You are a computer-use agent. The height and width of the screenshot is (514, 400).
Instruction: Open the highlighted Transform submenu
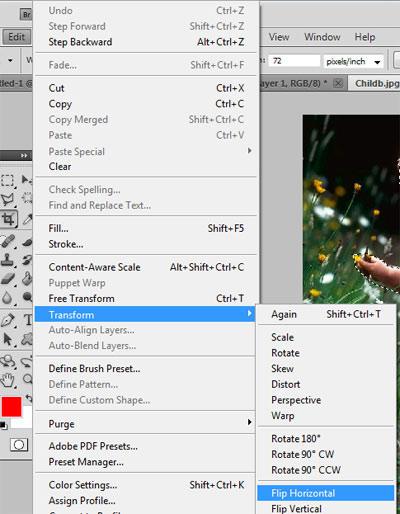point(145,314)
